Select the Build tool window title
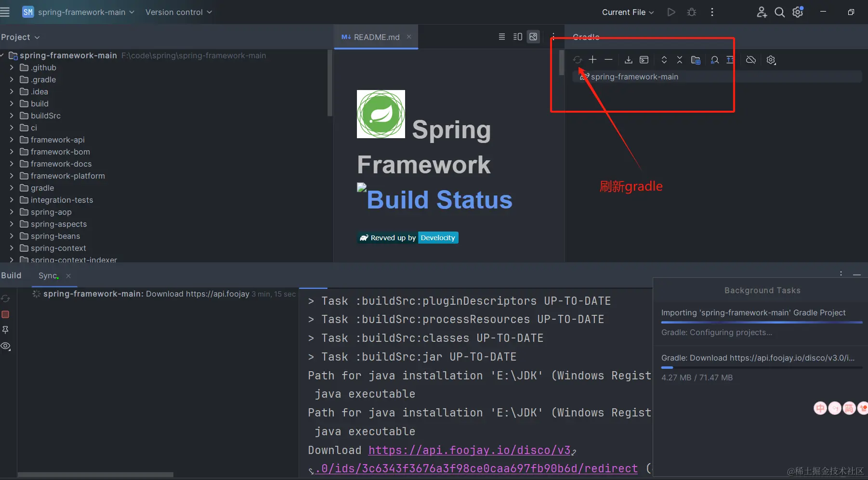 point(11,275)
